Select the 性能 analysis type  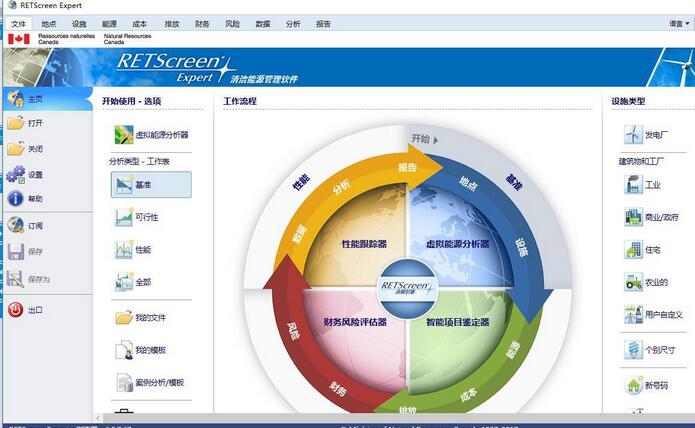pyautogui.click(x=133, y=250)
